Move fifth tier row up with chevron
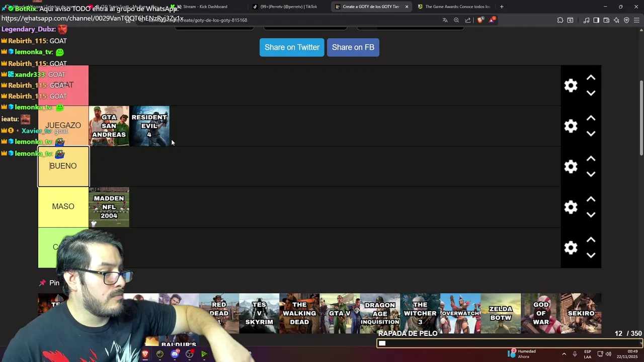644x362 pixels. pyautogui.click(x=591, y=240)
